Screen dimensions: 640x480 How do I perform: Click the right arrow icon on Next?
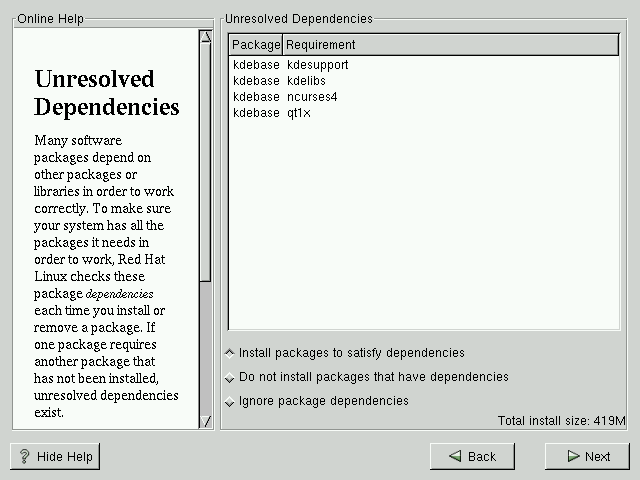point(572,457)
